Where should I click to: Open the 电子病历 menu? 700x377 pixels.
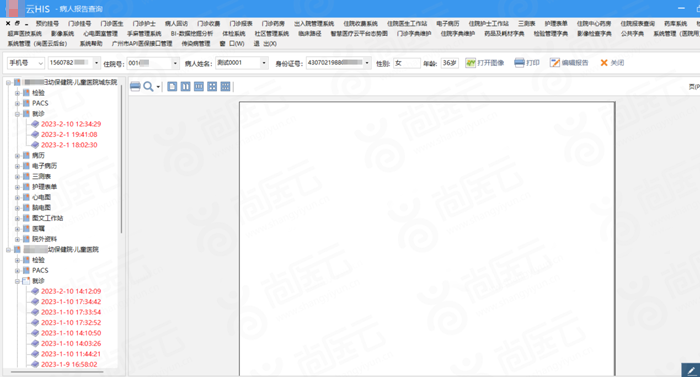click(x=448, y=23)
